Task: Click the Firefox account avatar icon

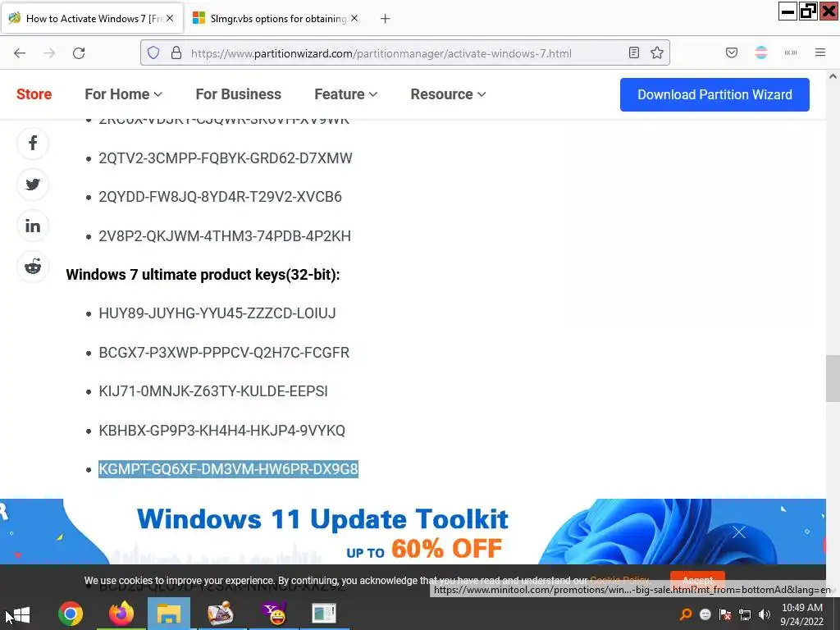Action: 761,52
